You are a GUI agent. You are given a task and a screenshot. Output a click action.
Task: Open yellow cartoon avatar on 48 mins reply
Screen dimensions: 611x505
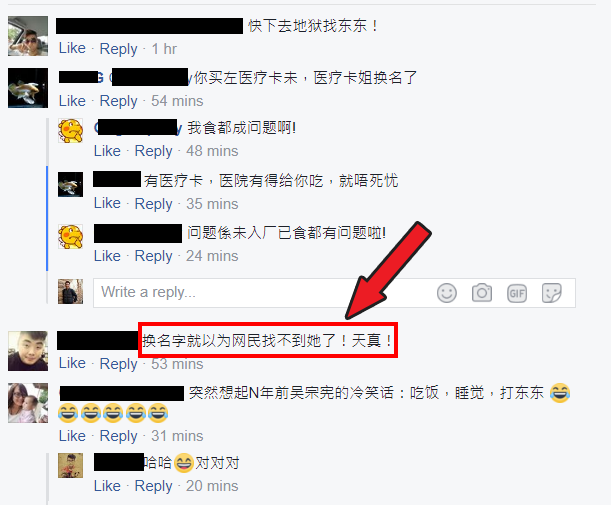(71, 131)
